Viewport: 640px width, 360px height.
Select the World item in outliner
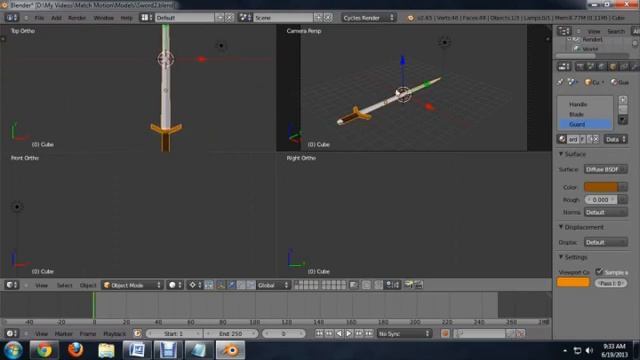(x=590, y=49)
